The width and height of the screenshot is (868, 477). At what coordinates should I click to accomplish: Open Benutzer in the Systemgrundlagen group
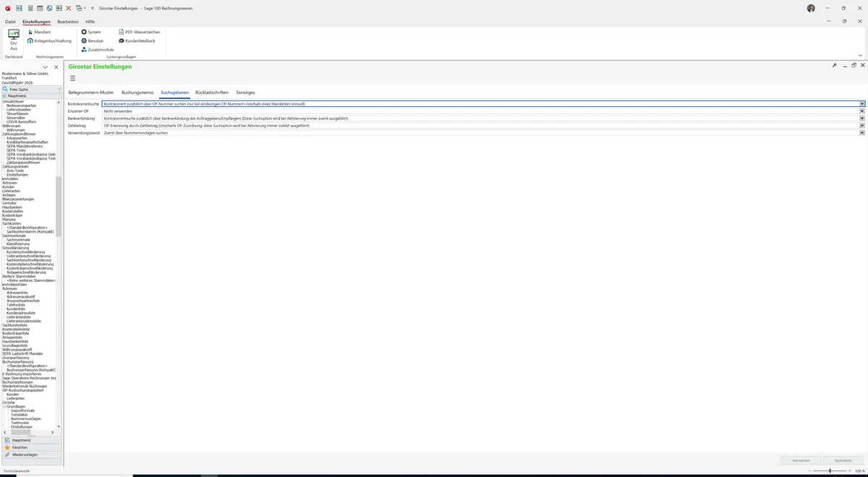(93, 40)
